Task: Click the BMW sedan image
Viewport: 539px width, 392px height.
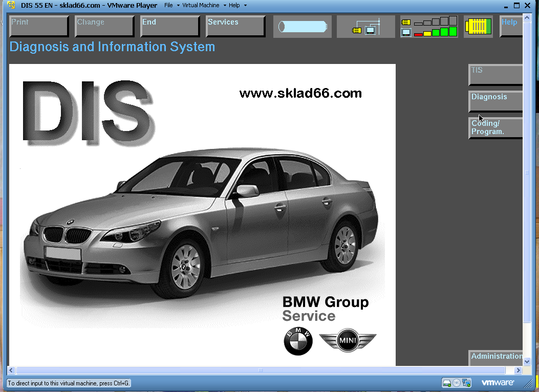Action: point(201,223)
